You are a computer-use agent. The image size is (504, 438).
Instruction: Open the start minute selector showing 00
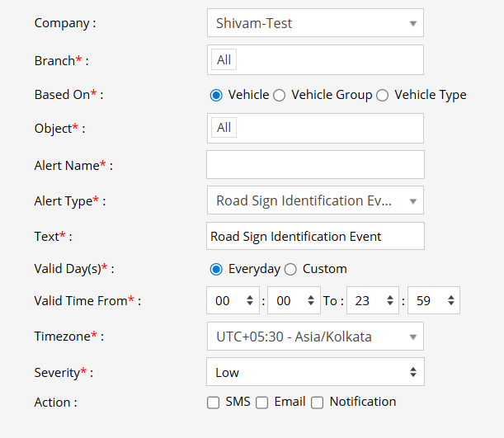(x=294, y=301)
